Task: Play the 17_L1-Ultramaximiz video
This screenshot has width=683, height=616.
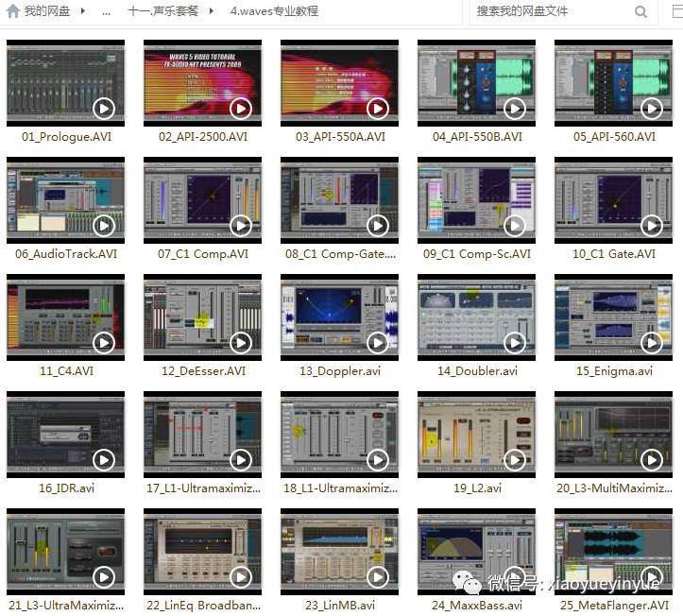Action: pos(241,460)
